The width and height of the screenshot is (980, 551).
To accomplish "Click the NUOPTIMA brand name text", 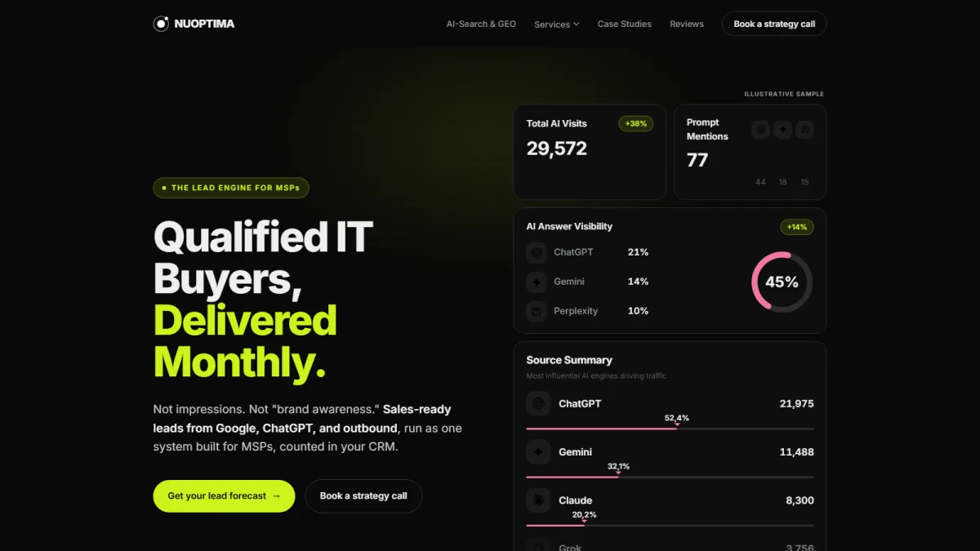I will coord(204,24).
